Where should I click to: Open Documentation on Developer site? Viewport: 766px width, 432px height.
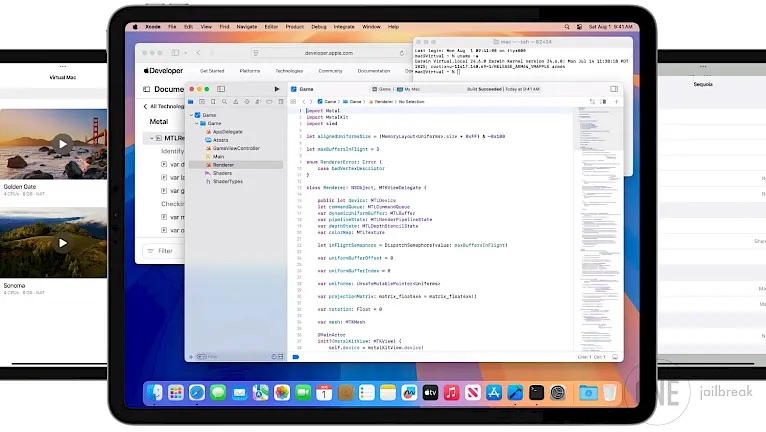[x=374, y=71]
